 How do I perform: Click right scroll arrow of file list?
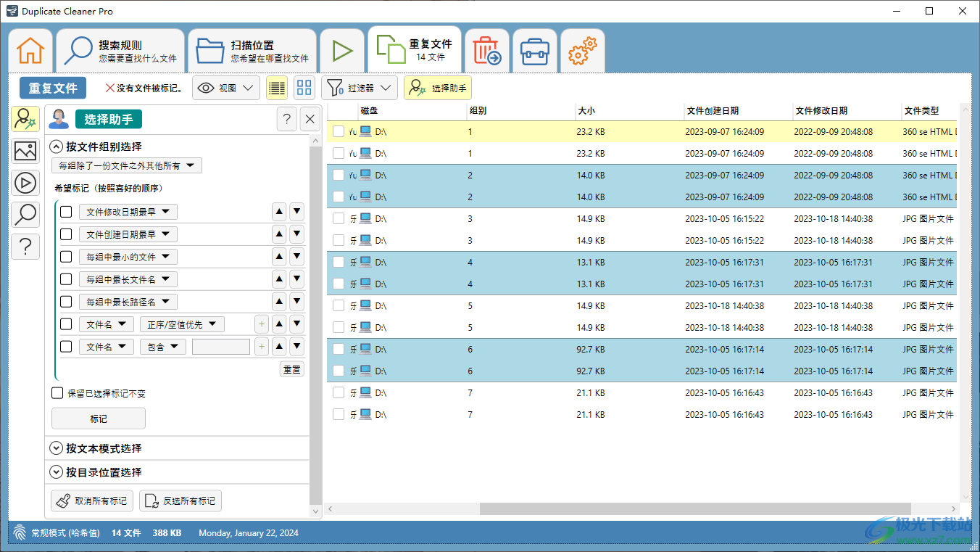click(952, 510)
